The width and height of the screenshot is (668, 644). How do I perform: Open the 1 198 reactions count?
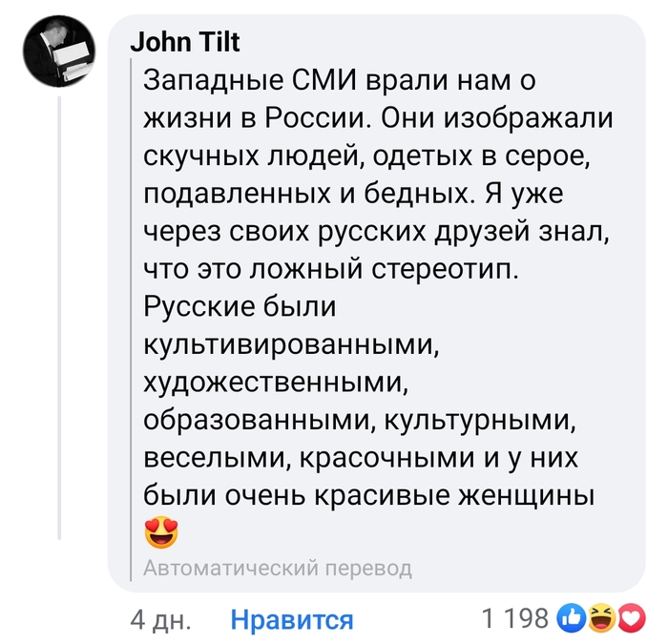coord(515,619)
